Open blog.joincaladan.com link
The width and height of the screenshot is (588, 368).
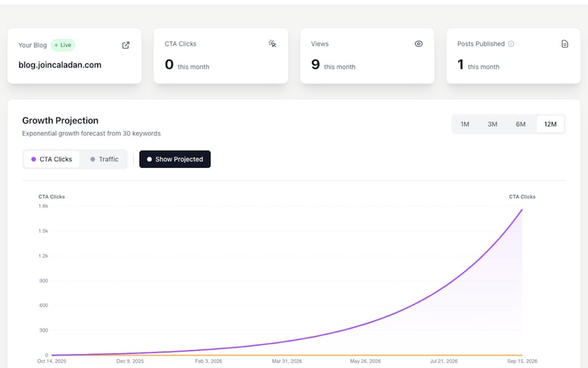tap(60, 65)
